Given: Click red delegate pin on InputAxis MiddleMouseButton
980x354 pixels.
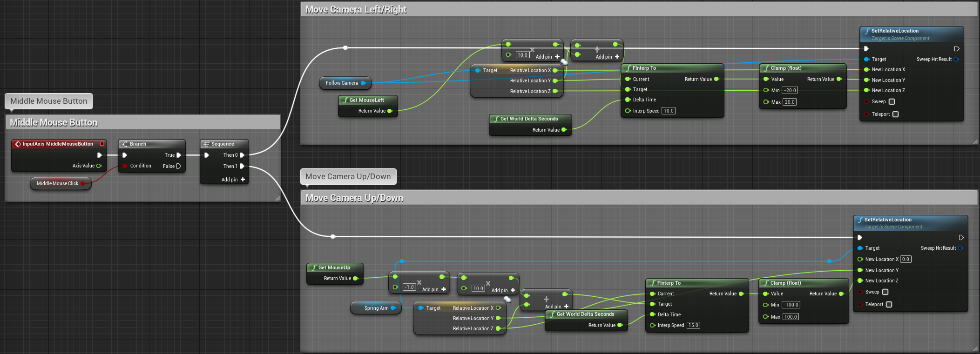Looking at the screenshot, I should tap(102, 144).
